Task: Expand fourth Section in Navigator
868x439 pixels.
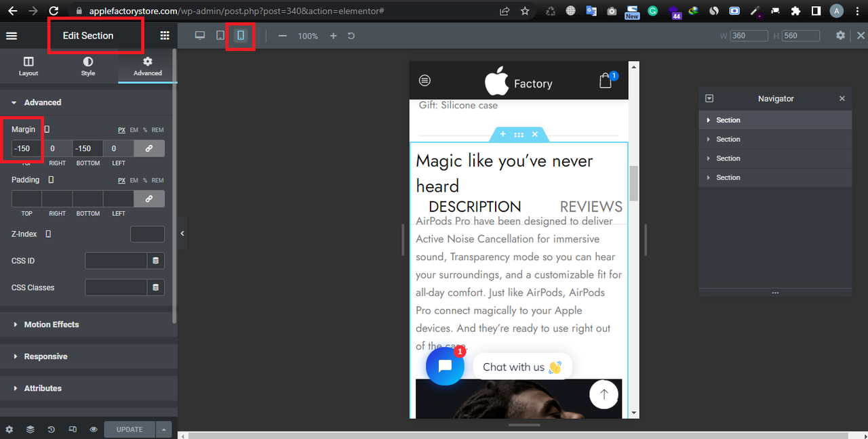Action: pyautogui.click(x=709, y=177)
